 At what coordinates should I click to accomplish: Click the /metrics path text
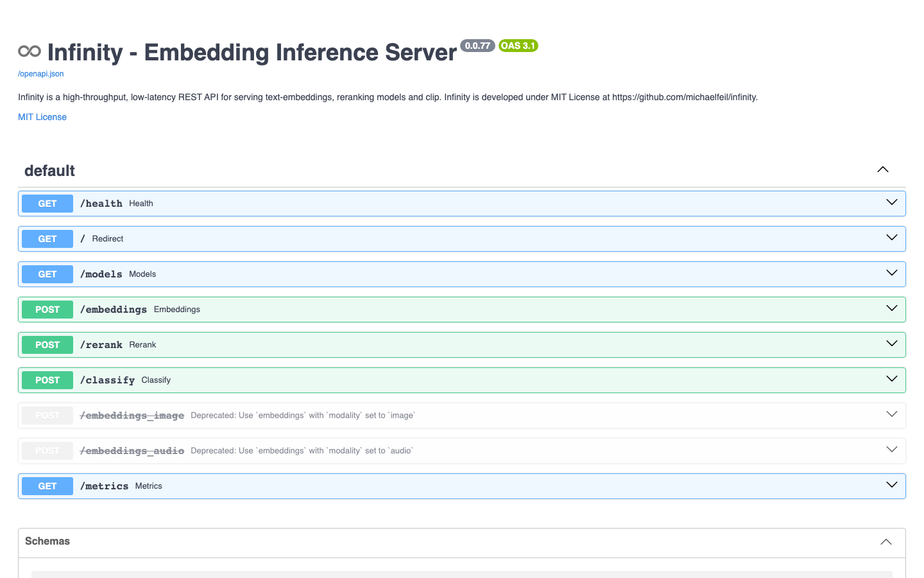[x=105, y=486]
